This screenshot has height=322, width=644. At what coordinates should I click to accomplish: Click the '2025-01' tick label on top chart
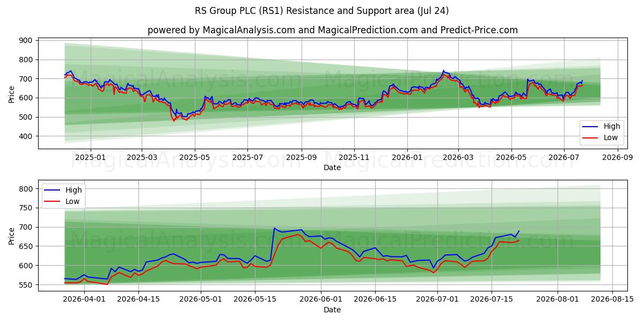[90, 158]
